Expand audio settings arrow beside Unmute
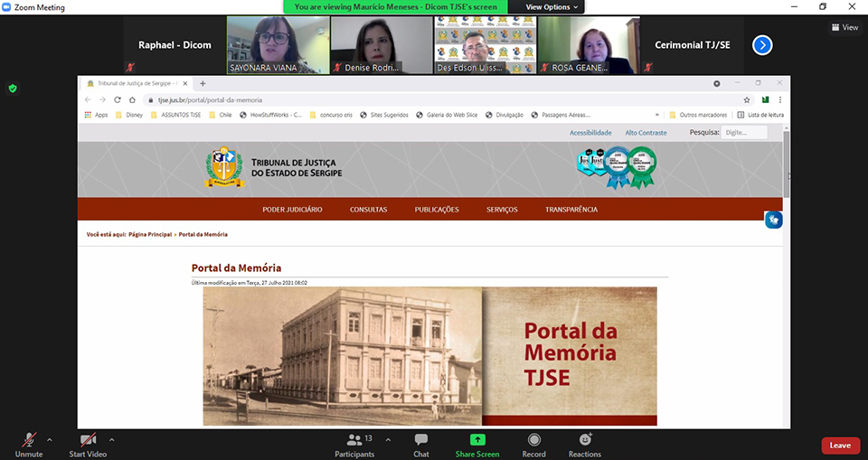 tap(49, 440)
